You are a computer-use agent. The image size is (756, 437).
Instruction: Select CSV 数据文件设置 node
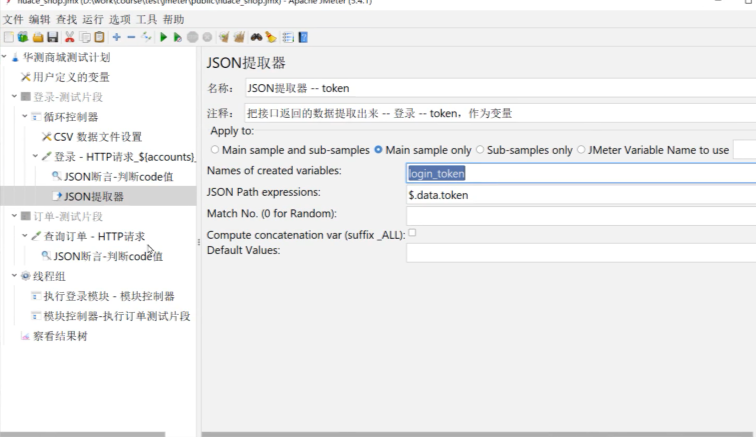[x=97, y=137]
